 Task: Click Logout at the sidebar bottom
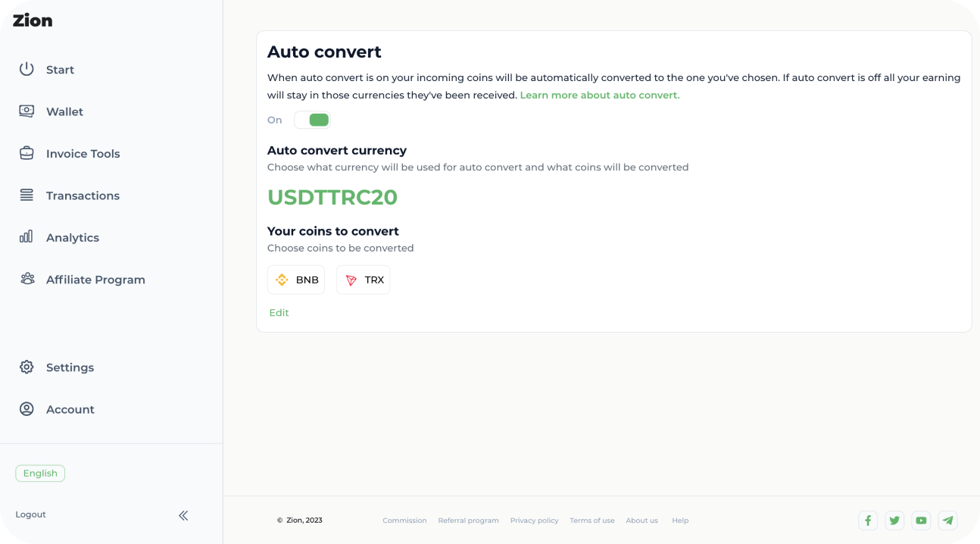(x=31, y=514)
